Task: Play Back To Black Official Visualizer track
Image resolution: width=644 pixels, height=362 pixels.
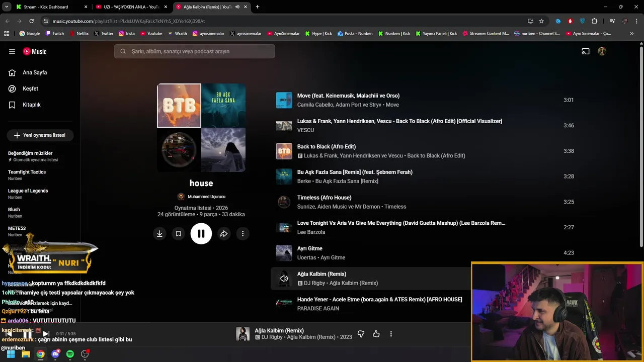Action: click(399, 121)
